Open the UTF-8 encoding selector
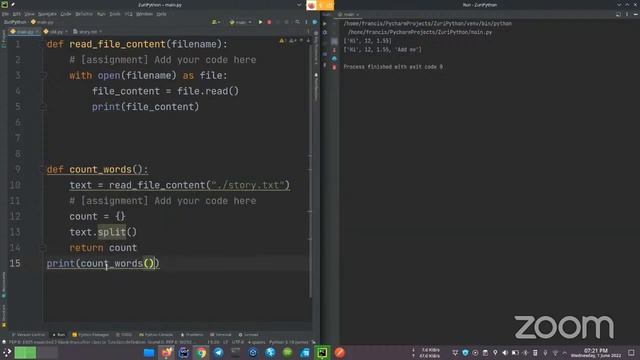Image resolution: width=640 pixels, height=360 pixels. pos(237,342)
